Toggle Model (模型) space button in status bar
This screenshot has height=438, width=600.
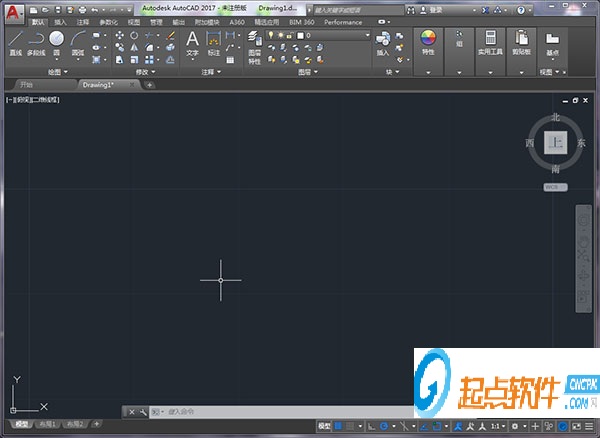click(324, 426)
